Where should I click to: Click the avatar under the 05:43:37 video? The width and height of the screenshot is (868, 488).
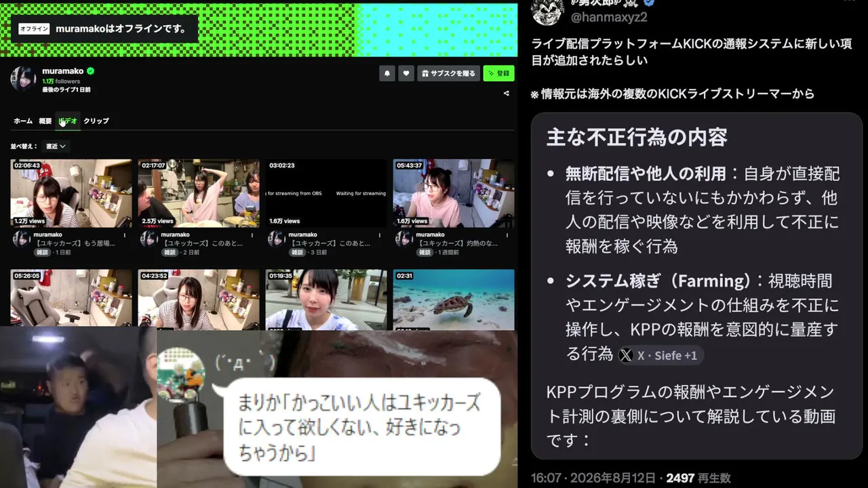pos(404,239)
